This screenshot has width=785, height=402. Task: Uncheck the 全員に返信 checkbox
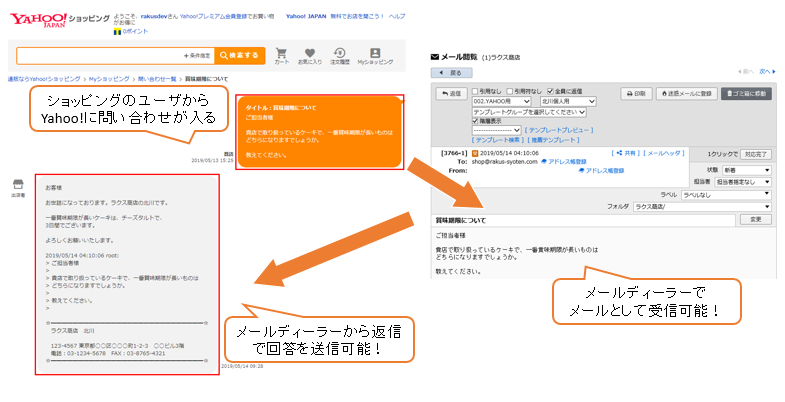(x=550, y=91)
